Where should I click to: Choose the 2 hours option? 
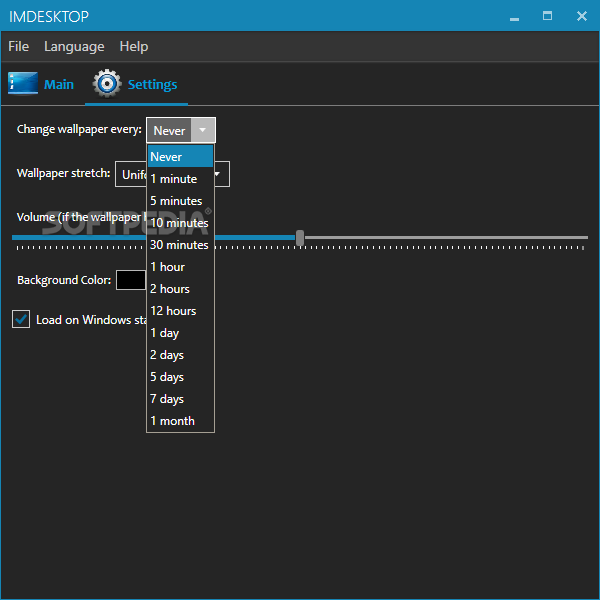click(180, 289)
